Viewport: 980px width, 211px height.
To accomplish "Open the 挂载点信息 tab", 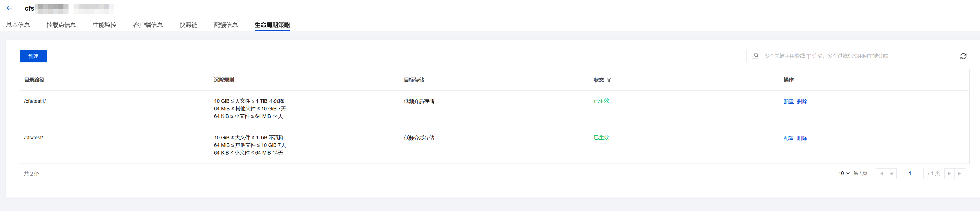I will pyautogui.click(x=61, y=25).
